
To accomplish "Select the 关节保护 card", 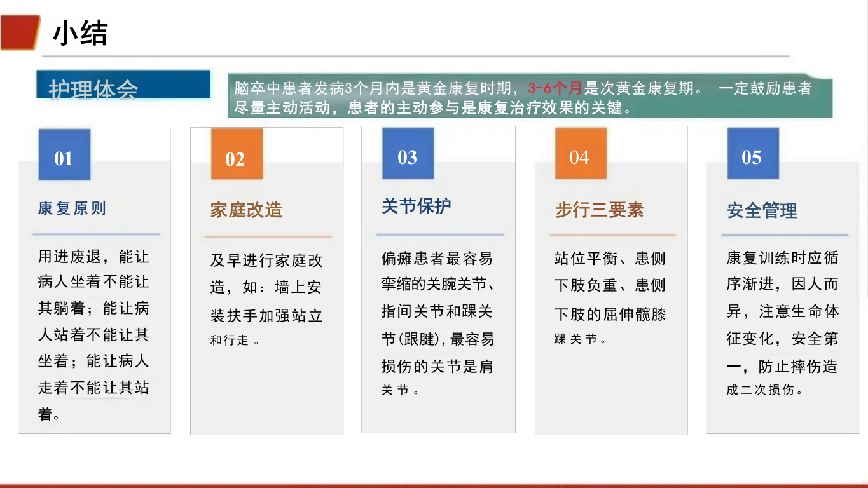I will pos(438,280).
